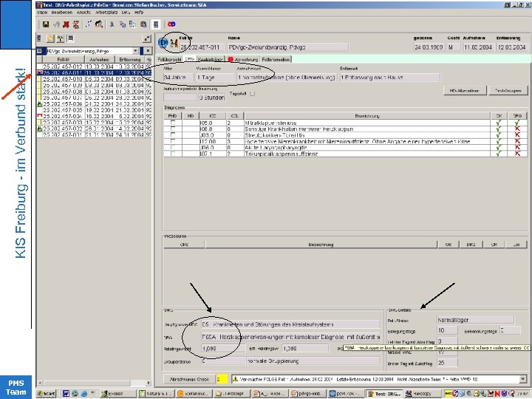Click the green OK checkmark for Mitralklappenstenose
This screenshot has height=399, width=532.
(x=499, y=123)
